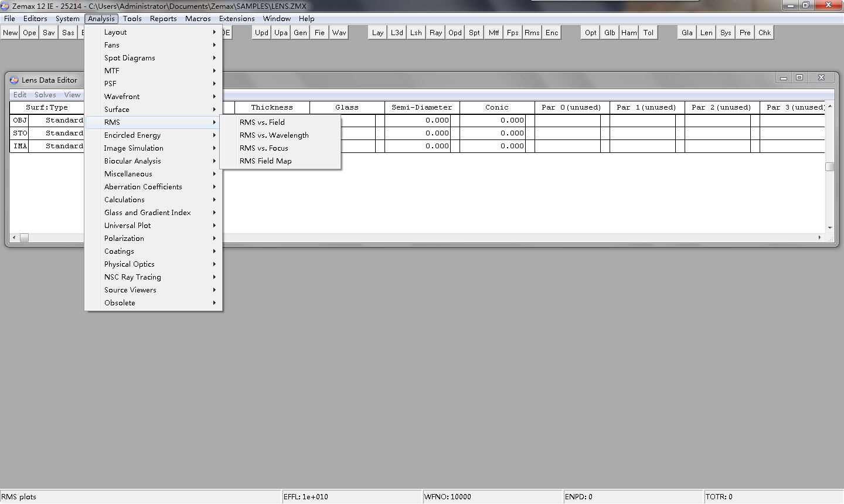Expand the Encircled Energy submenu

pos(153,135)
